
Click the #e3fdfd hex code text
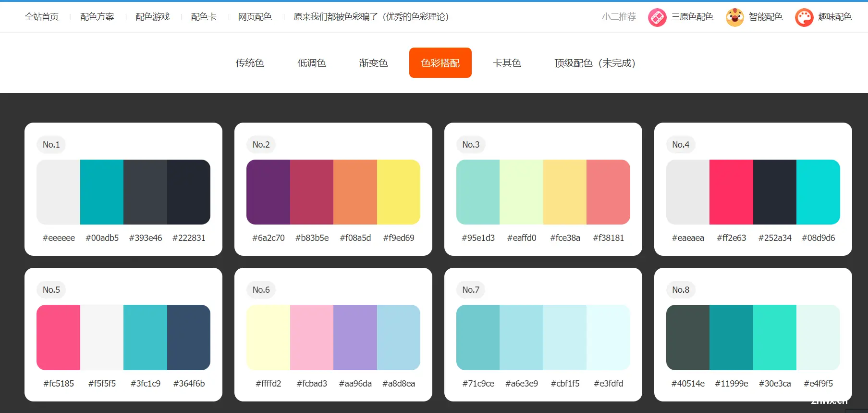click(608, 384)
